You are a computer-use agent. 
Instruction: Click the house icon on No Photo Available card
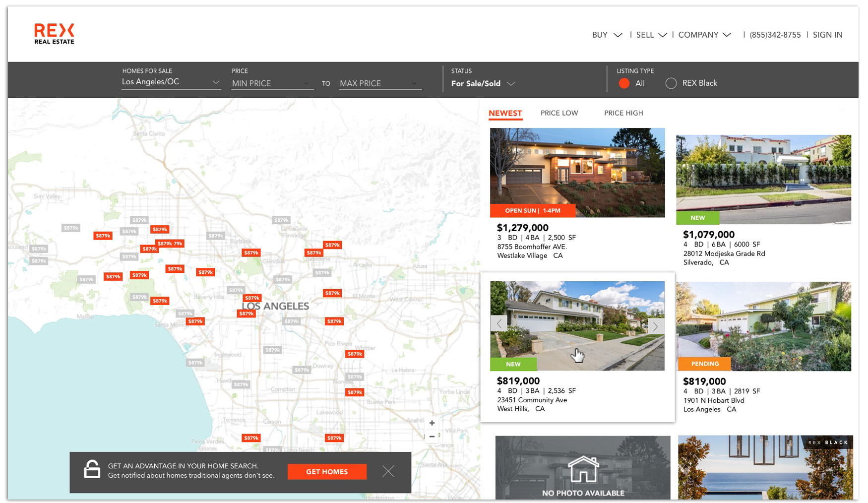tap(583, 469)
